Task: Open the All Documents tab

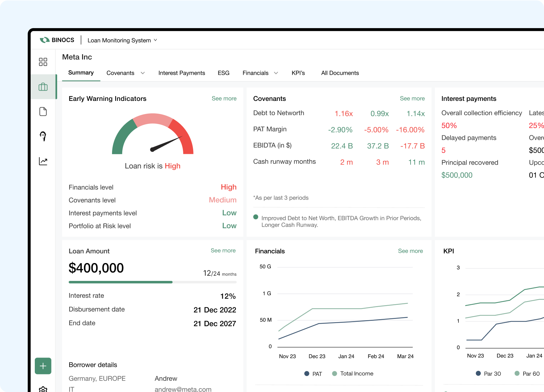Action: (x=340, y=73)
